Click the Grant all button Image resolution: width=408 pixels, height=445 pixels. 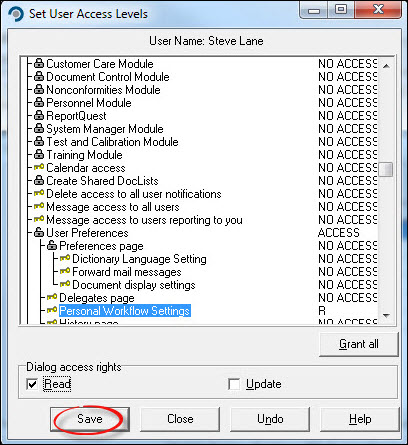click(x=359, y=344)
